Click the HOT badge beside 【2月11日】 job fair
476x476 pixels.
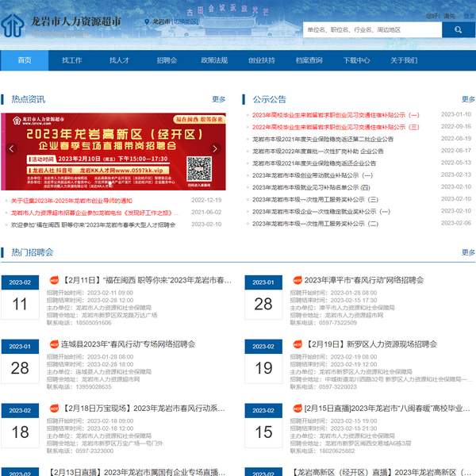click(x=55, y=280)
